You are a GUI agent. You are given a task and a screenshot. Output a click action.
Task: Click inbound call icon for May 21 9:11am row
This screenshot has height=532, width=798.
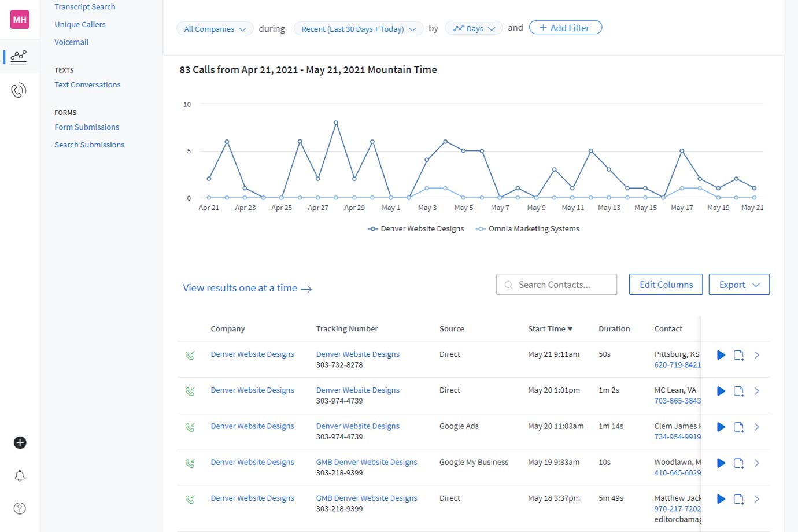point(190,355)
